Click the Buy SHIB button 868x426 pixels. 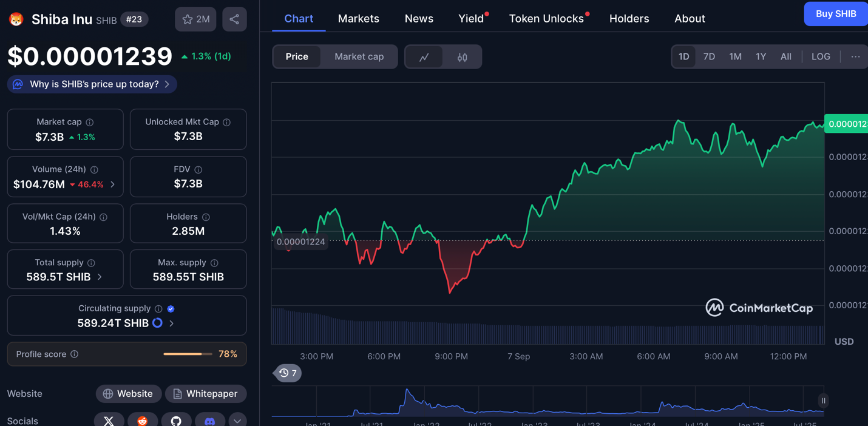[x=836, y=14]
